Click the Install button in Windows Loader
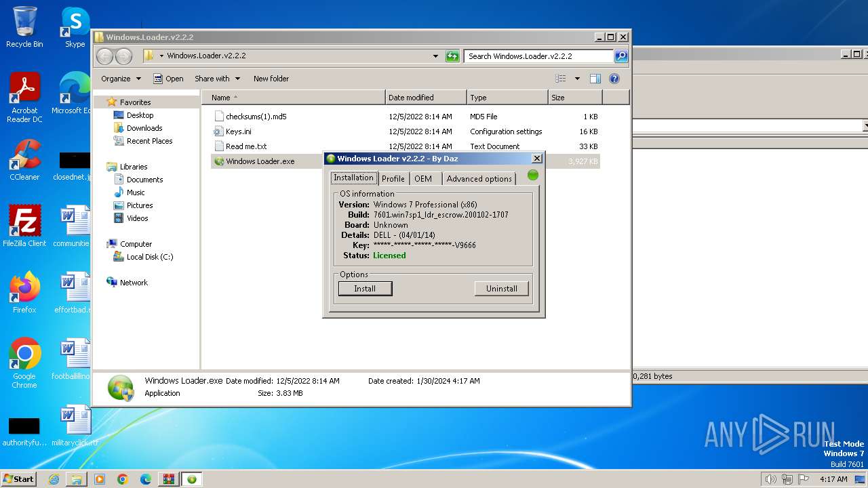The width and height of the screenshot is (868, 488). pos(365,289)
